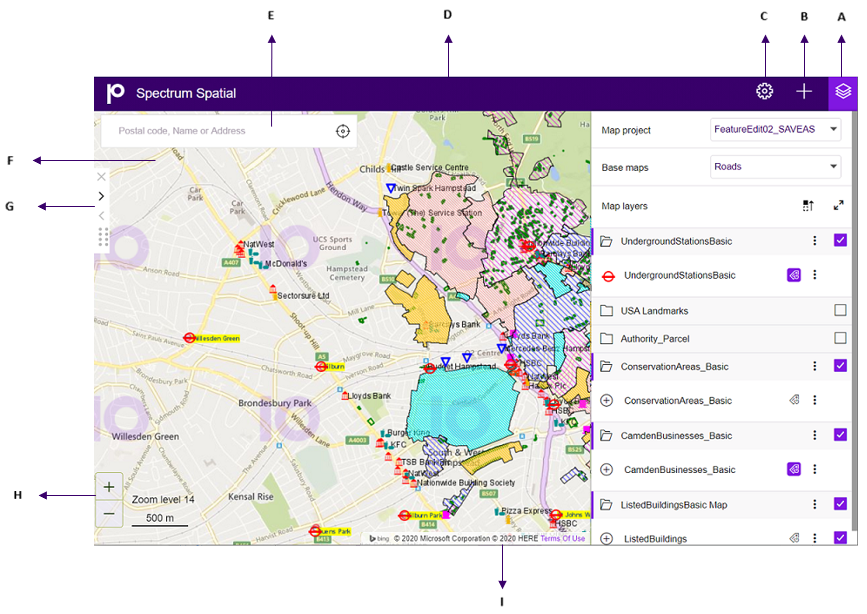The height and width of the screenshot is (614, 867).
Task: Toggle the label tag for ListedBuildings layer
Action: click(x=794, y=538)
